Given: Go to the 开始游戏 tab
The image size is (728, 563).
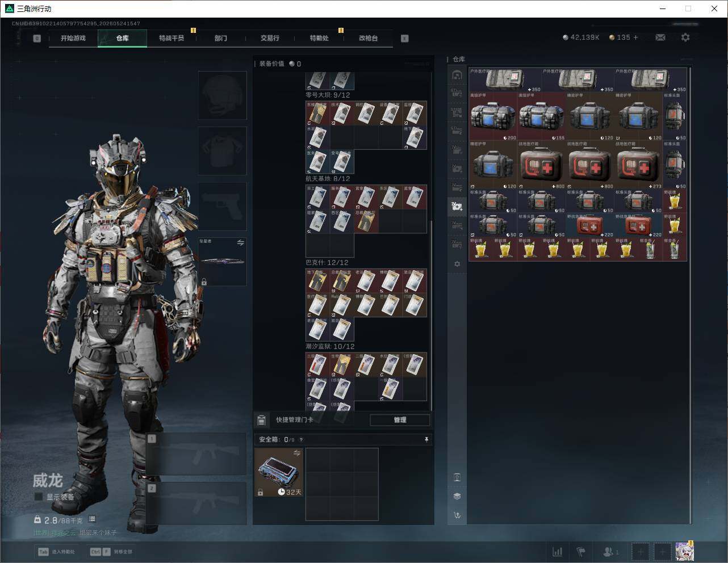Looking at the screenshot, I should coord(73,38).
